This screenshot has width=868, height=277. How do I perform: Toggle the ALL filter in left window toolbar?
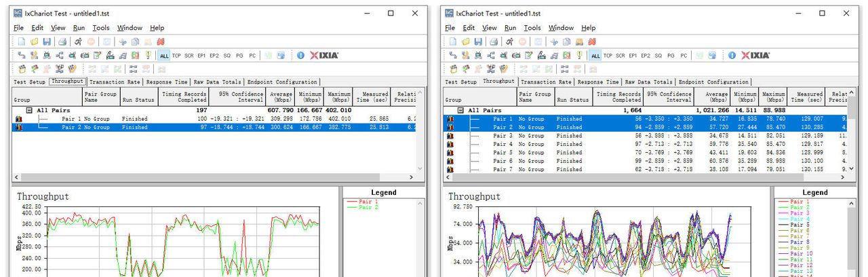coord(164,56)
